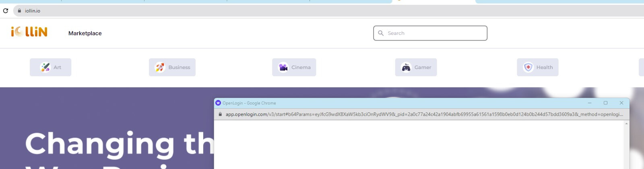644x169 pixels.
Task: Select the Art category button
Action: click(50, 67)
